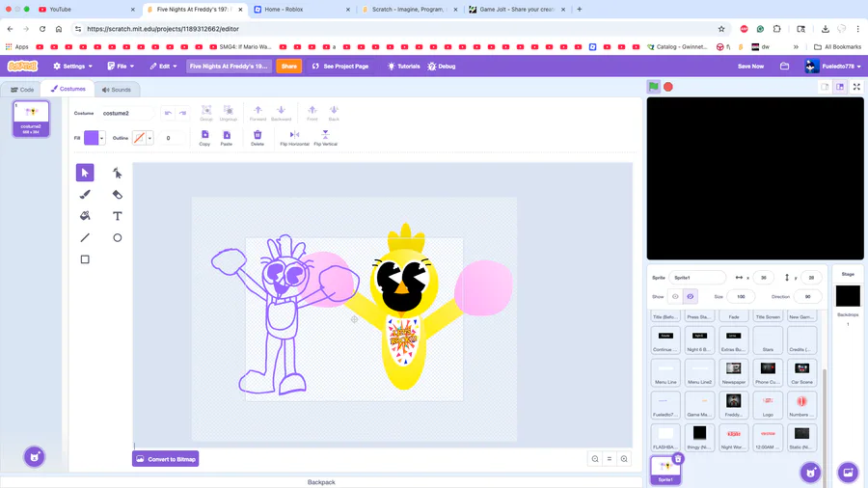The height and width of the screenshot is (488, 868).
Task: Zoom out the paint canvas
Action: (595, 459)
